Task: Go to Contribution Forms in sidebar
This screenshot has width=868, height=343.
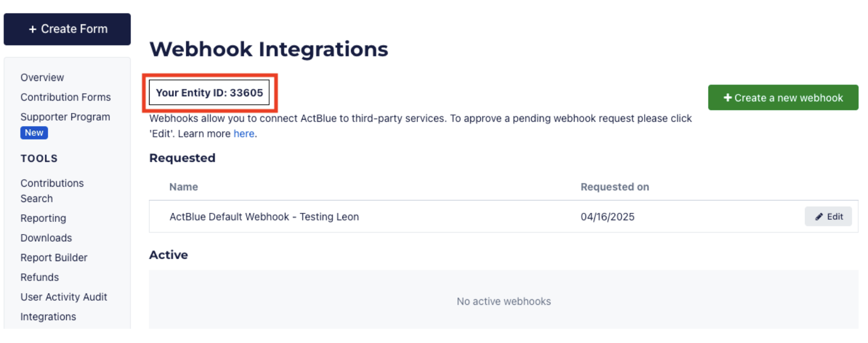Action: 66,97
